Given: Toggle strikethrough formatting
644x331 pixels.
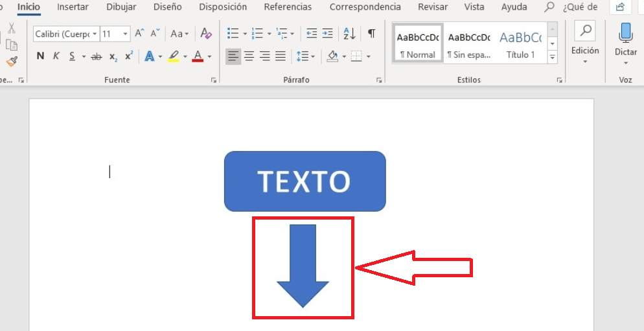Looking at the screenshot, I should [97, 56].
